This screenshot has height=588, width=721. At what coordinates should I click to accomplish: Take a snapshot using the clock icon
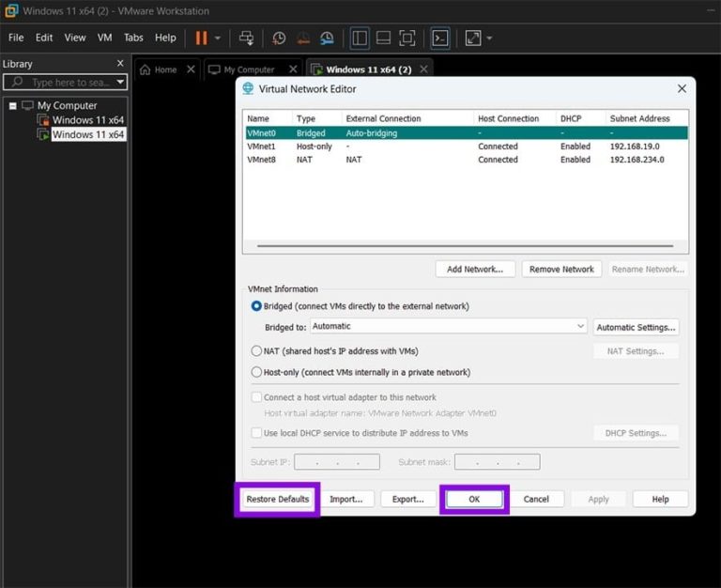(x=279, y=39)
